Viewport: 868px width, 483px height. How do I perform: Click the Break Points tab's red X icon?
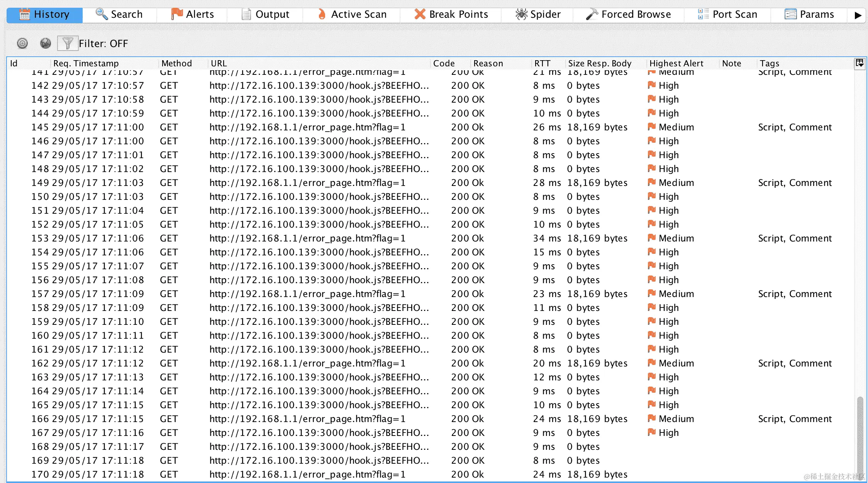point(420,14)
